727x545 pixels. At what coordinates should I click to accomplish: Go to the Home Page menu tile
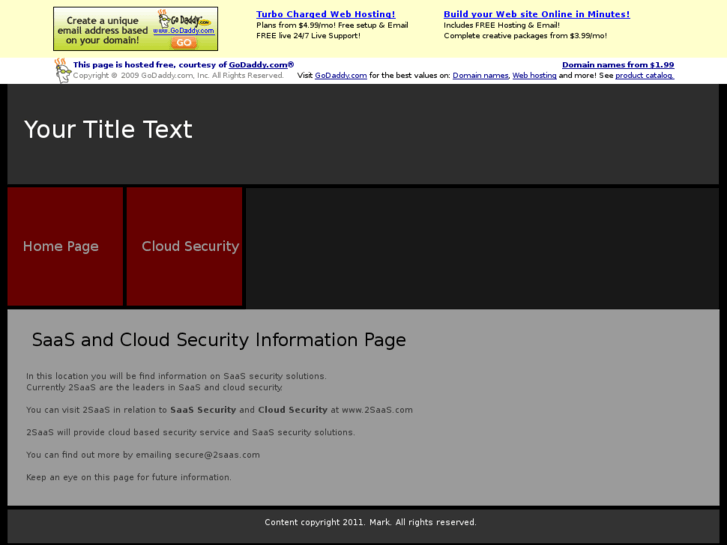coord(65,246)
